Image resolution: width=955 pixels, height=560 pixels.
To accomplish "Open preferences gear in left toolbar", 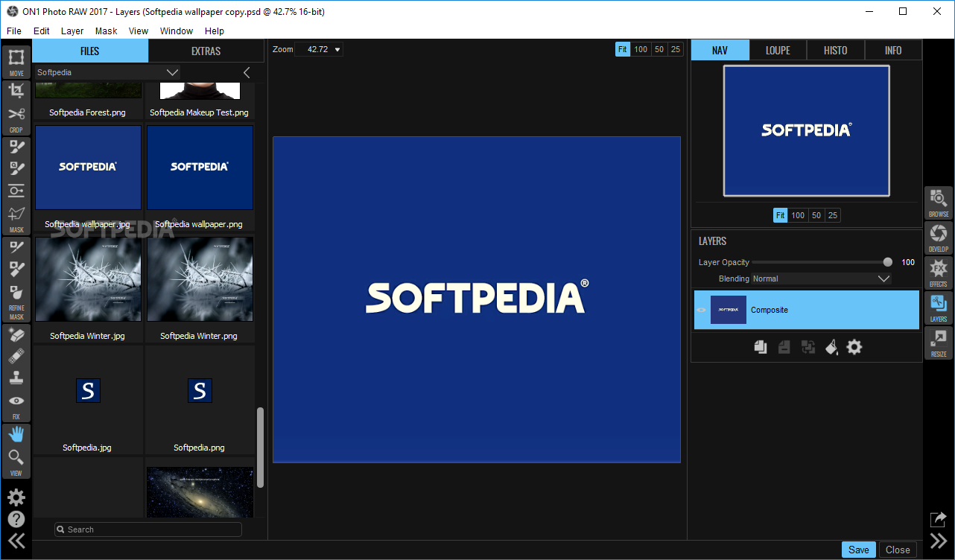I will click(x=16, y=497).
